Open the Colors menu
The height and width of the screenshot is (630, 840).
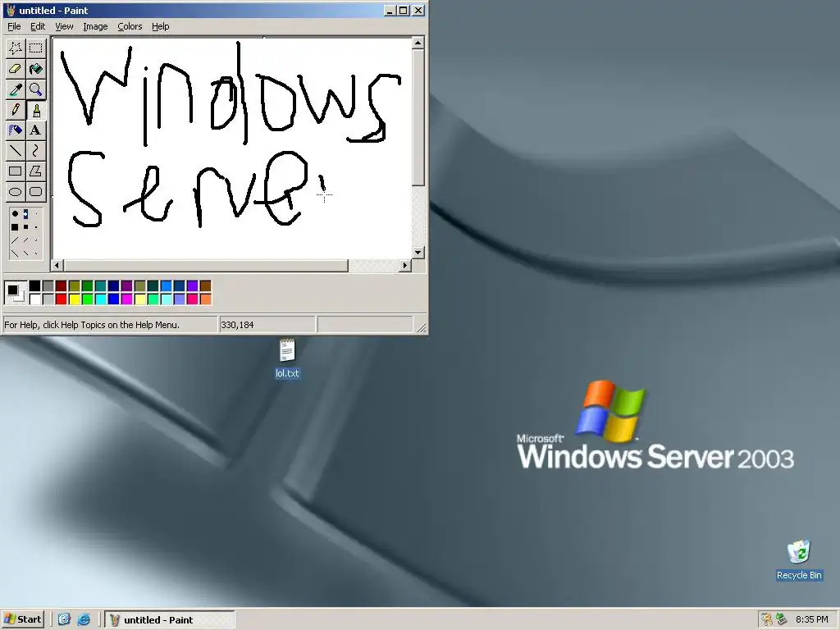pos(130,26)
